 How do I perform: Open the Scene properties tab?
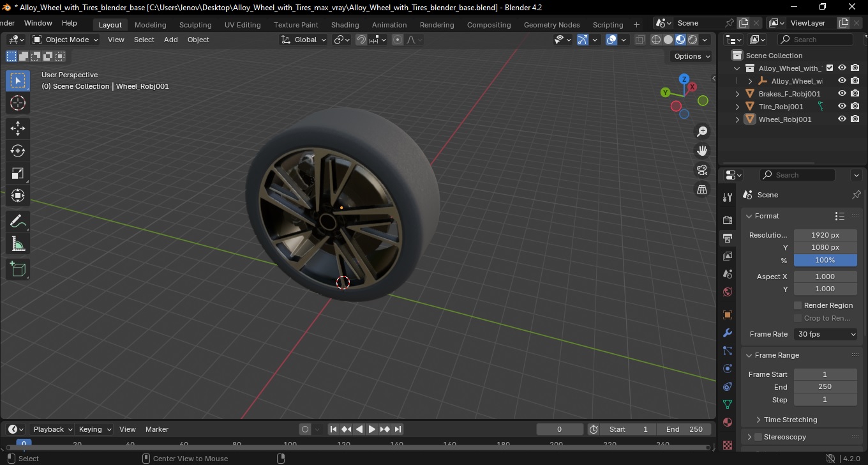[x=728, y=274]
